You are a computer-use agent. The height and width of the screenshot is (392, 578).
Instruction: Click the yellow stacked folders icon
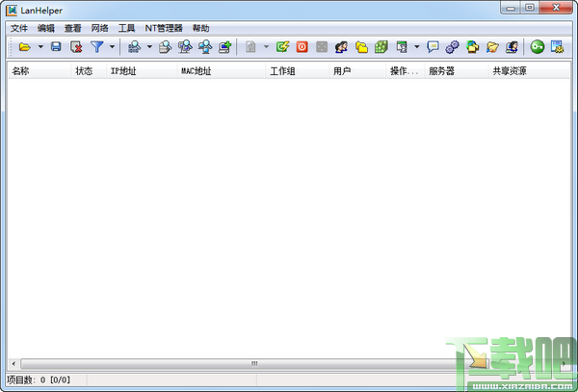coord(361,47)
